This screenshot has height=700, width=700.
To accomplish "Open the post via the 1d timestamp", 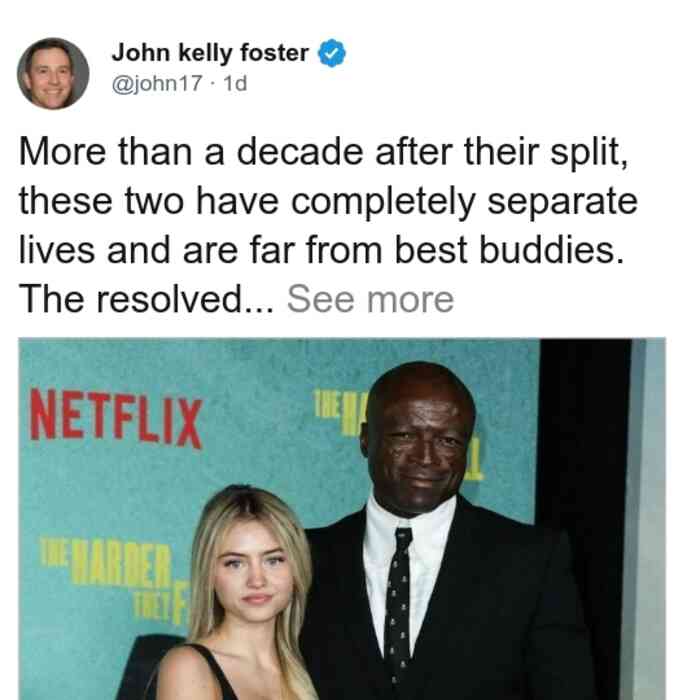I will click(x=235, y=83).
